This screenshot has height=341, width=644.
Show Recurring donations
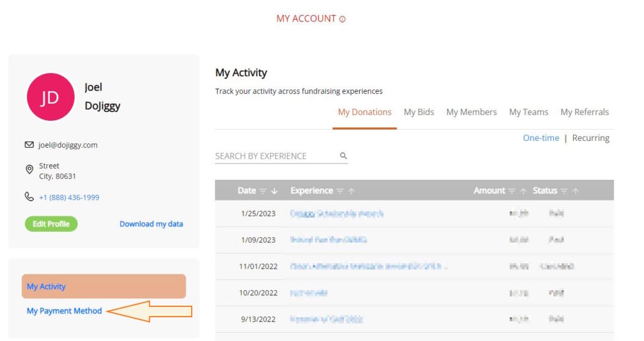pos(591,138)
